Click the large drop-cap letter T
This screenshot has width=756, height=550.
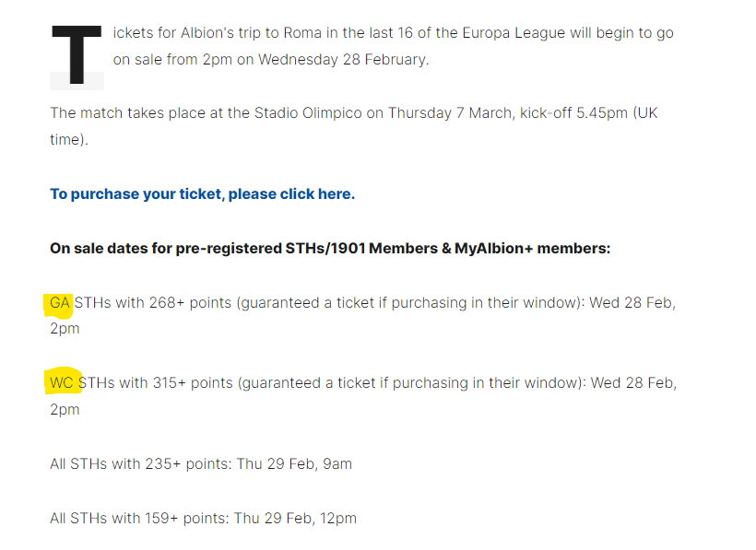[77, 55]
